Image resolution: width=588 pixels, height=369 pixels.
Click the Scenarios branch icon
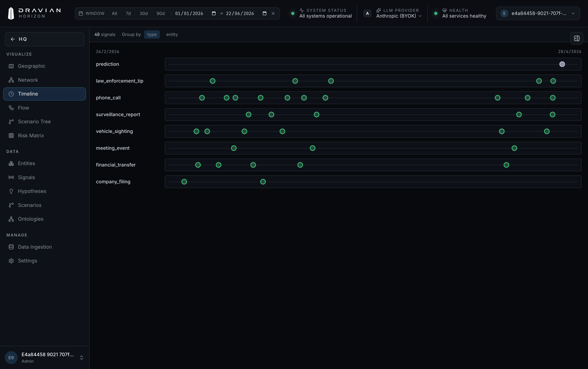11,205
